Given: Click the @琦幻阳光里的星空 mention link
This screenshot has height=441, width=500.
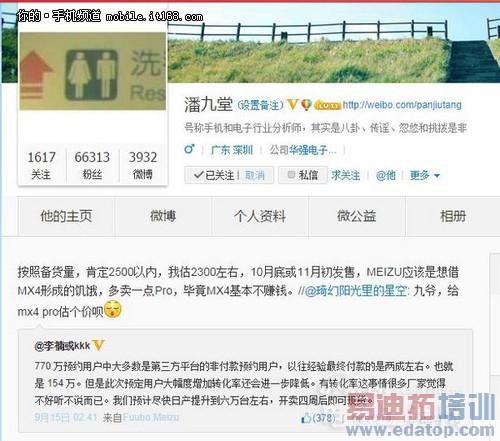Looking at the screenshot, I should pos(355,291).
